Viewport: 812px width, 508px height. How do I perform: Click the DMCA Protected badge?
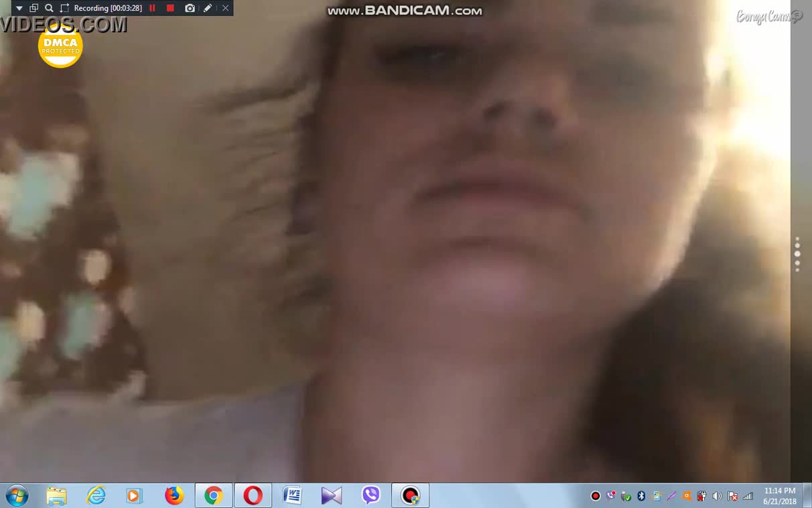(60, 47)
